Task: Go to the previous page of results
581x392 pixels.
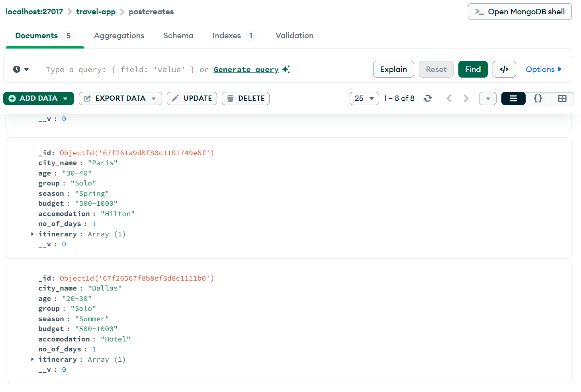Action: (x=449, y=98)
